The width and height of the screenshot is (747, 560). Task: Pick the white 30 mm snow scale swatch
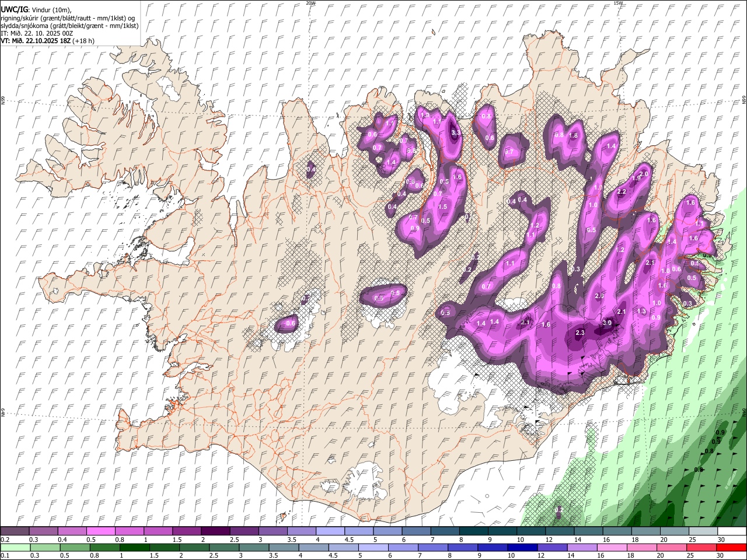pyautogui.click(x=732, y=531)
